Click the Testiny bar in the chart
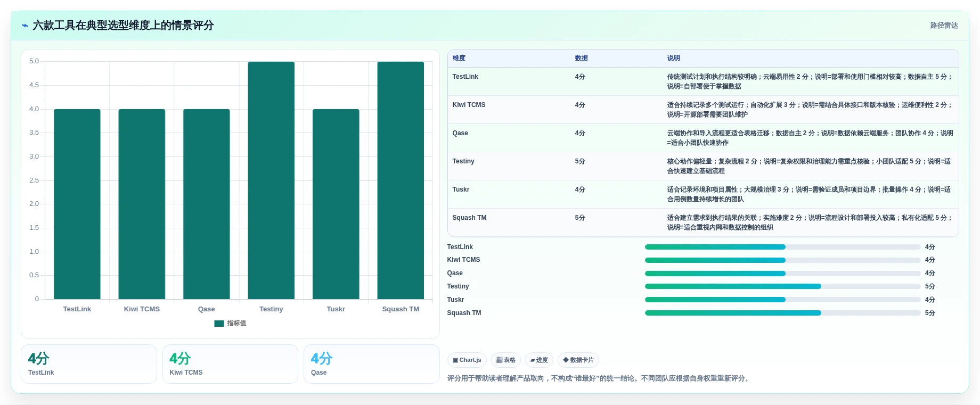Screen dimensions: 980x405 coord(271,180)
